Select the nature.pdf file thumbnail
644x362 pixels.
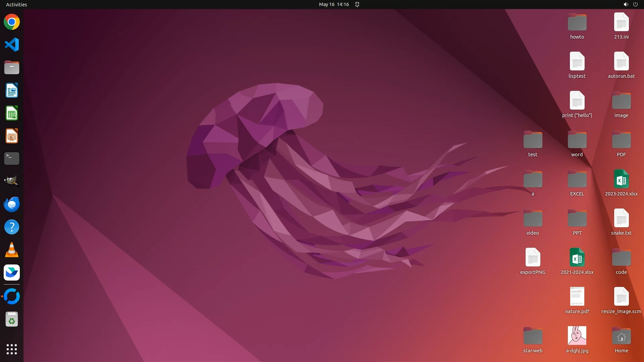pos(577,296)
